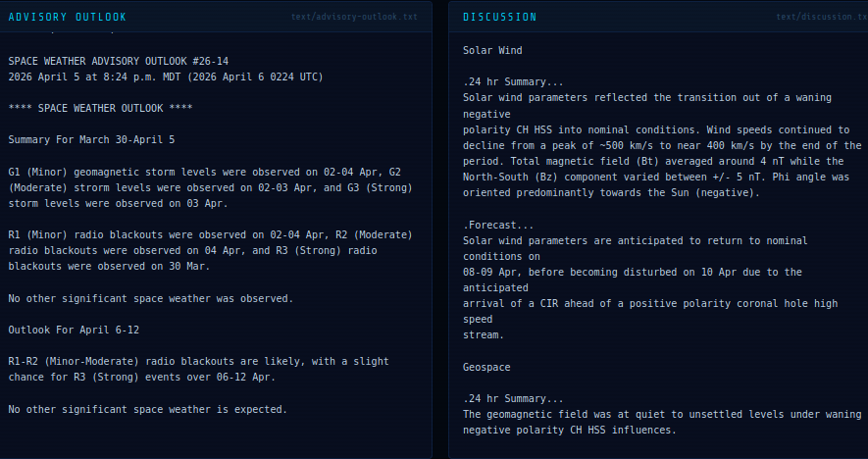Click the 'No other significant space weather was observed' line
Screen dimensions: 868x459
(151, 298)
